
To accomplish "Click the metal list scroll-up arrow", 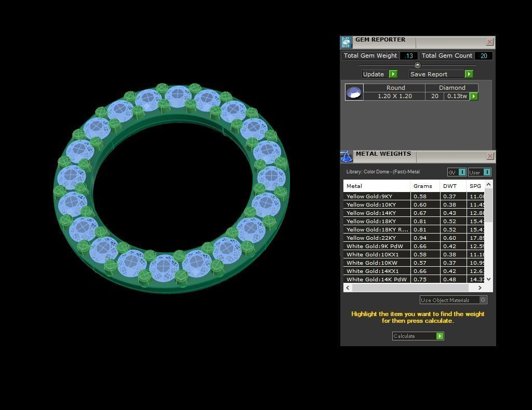I will [x=488, y=184].
